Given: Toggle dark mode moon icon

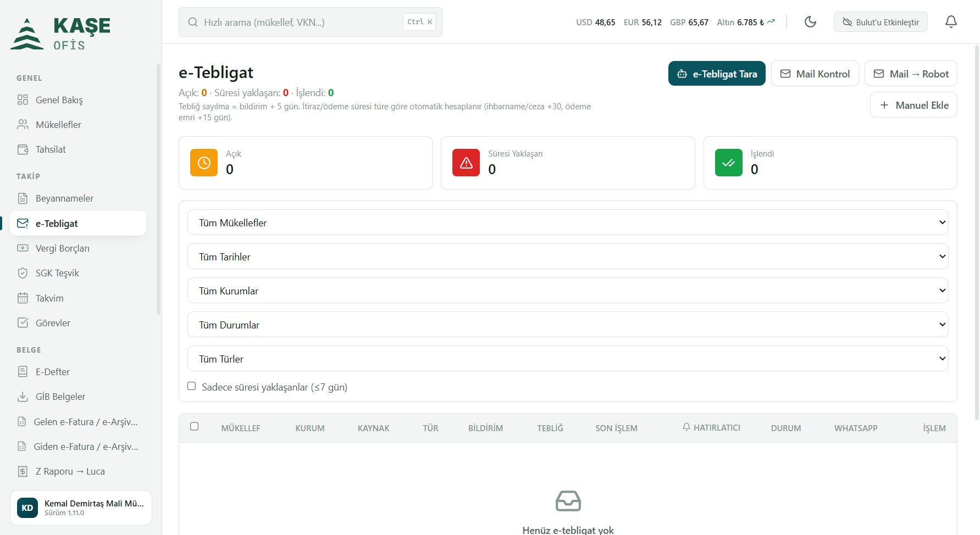Looking at the screenshot, I should [x=810, y=22].
